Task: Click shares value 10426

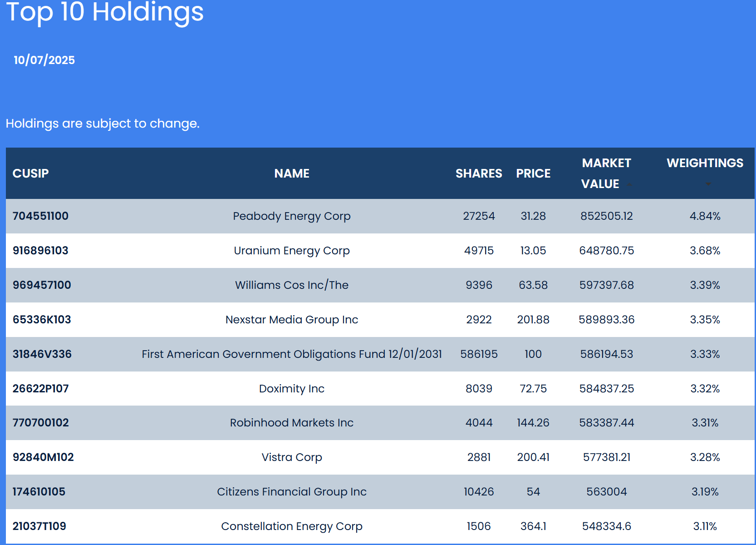Action: tap(479, 492)
